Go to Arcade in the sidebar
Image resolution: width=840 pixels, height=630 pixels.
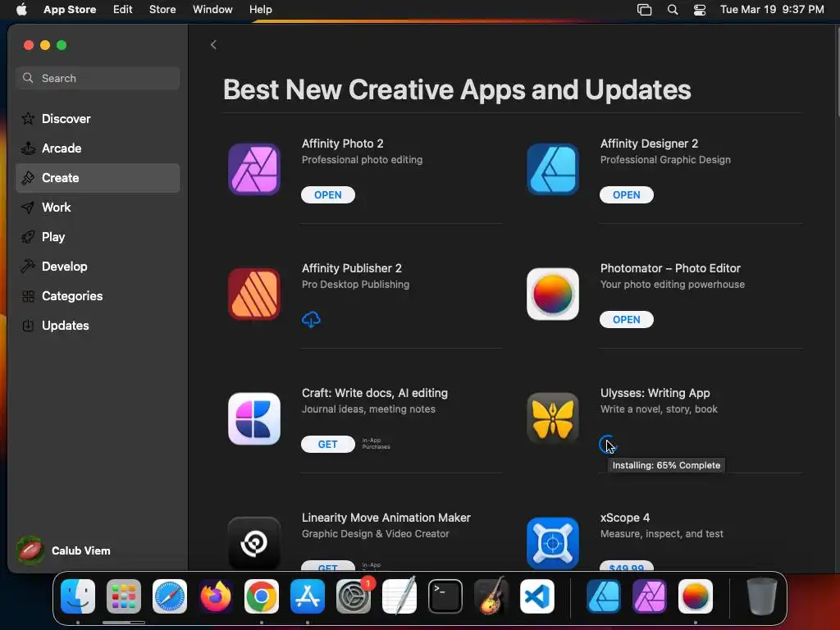pyautogui.click(x=98, y=148)
